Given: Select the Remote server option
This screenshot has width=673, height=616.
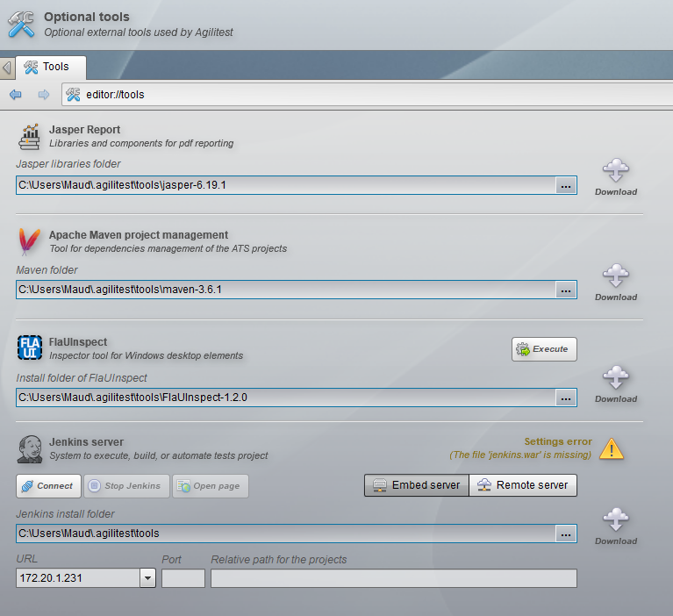Looking at the screenshot, I should pyautogui.click(x=523, y=485).
